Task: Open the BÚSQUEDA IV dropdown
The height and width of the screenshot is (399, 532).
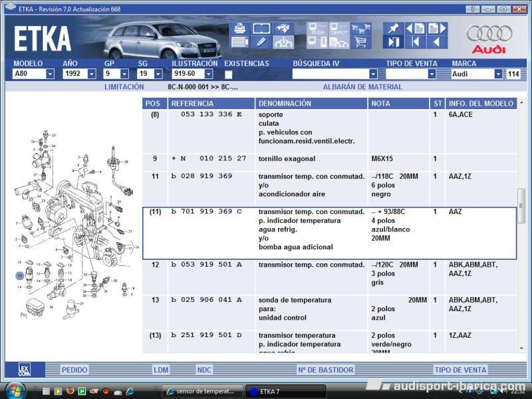Action: [x=373, y=74]
